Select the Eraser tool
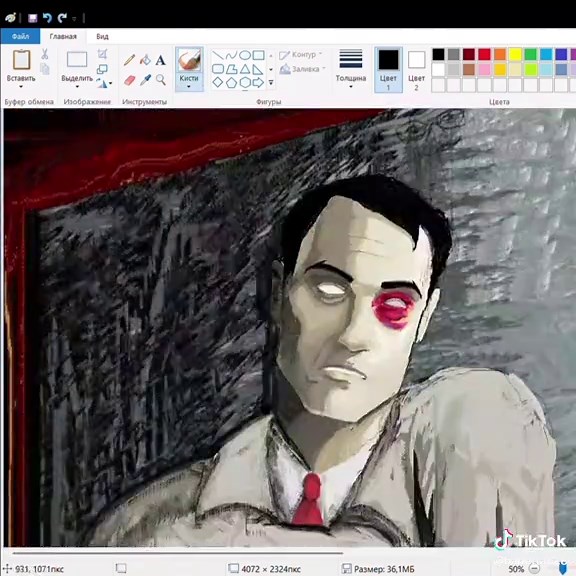 coord(130,80)
